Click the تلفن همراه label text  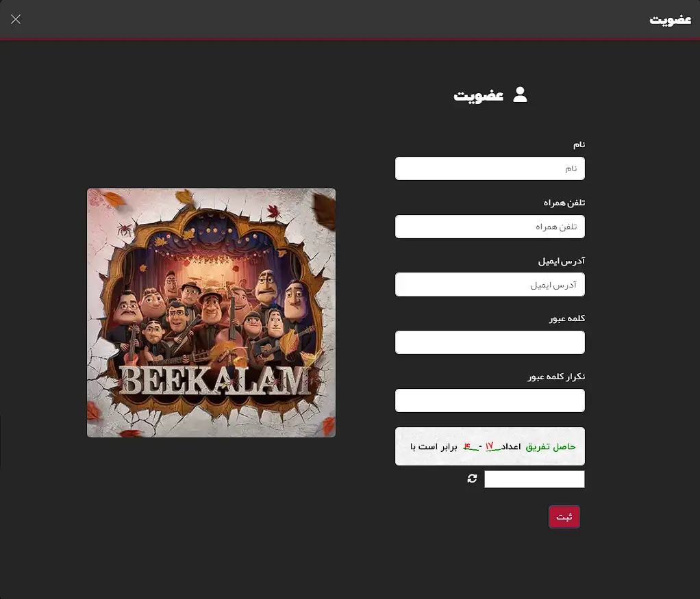pos(564,203)
